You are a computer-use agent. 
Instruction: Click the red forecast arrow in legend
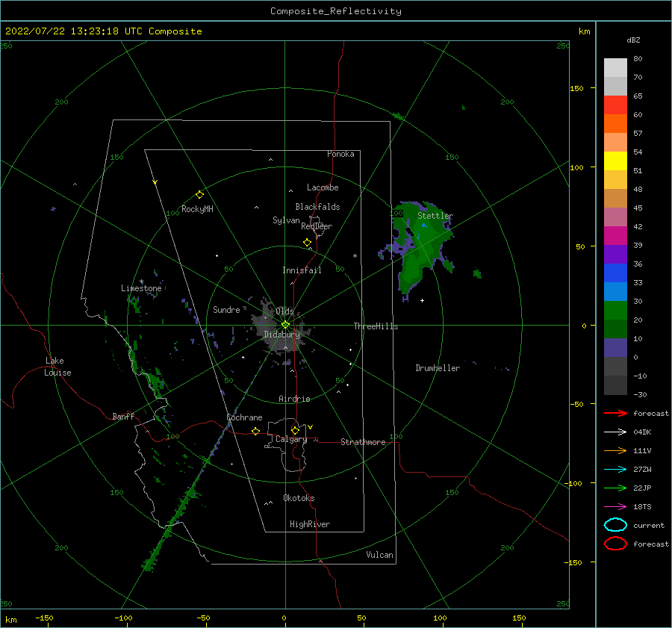point(615,413)
